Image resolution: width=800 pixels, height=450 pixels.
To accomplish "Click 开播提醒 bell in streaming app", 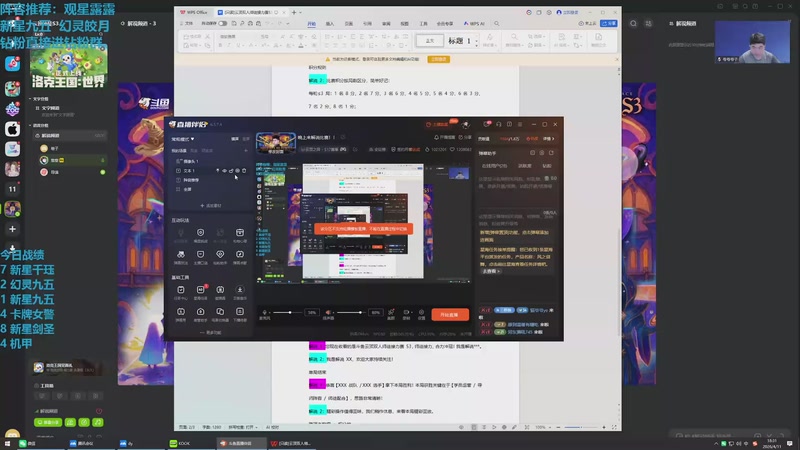I will click(x=444, y=137).
